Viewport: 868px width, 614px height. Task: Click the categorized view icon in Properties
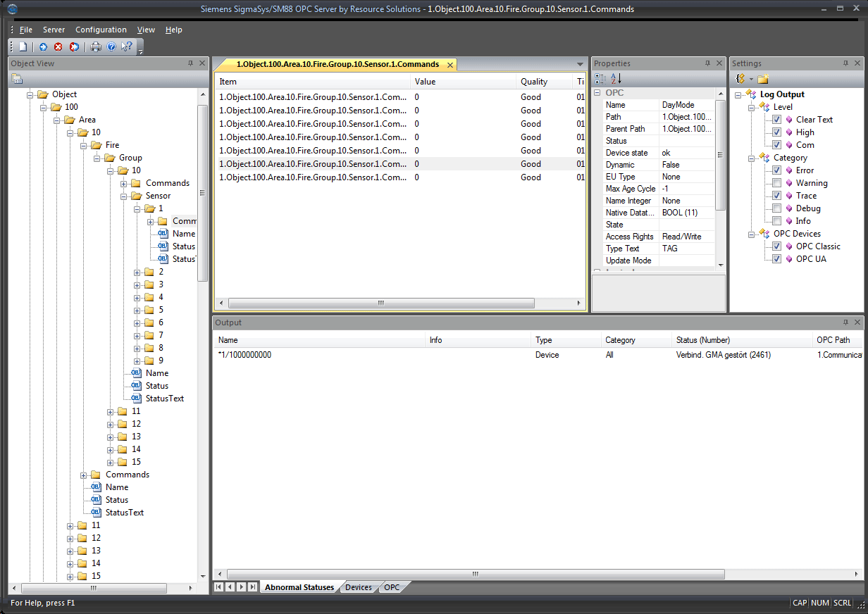pyautogui.click(x=600, y=79)
